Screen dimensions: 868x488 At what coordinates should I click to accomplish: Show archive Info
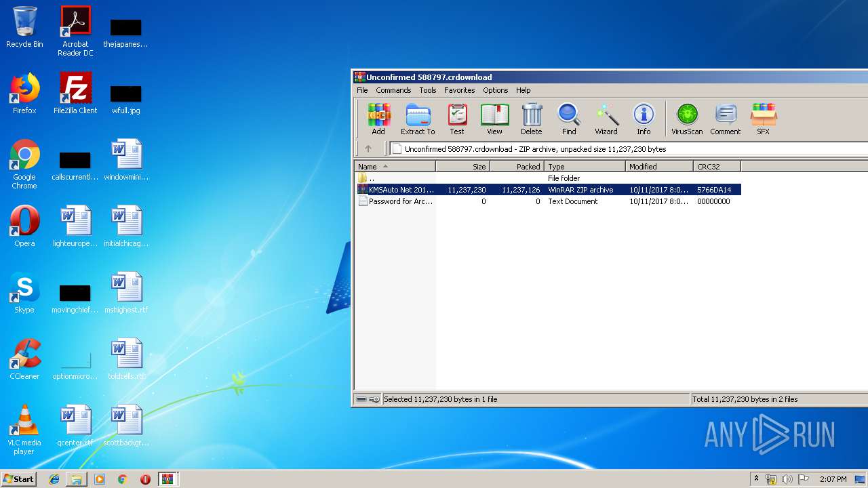(644, 119)
